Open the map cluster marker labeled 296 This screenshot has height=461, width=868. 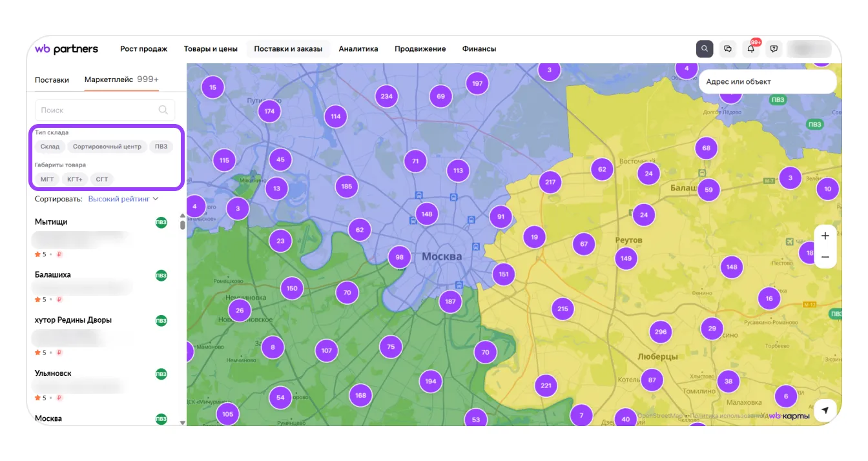pyautogui.click(x=660, y=332)
